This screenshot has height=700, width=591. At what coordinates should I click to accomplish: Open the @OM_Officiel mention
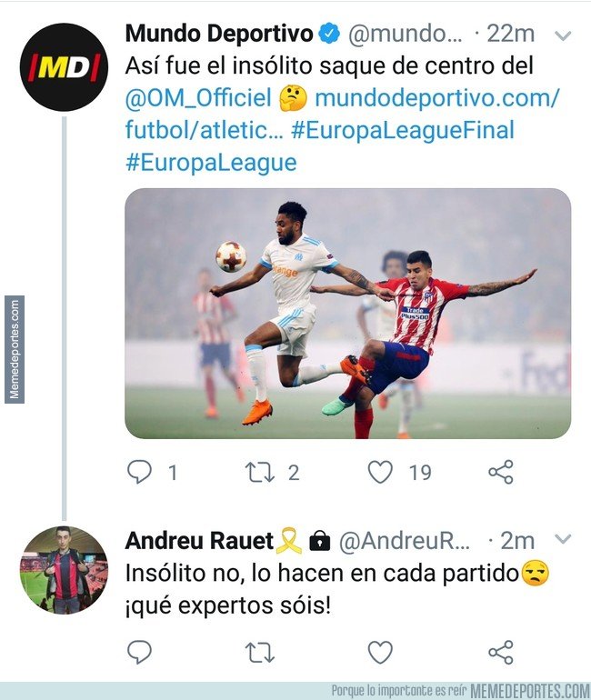pos(198,98)
